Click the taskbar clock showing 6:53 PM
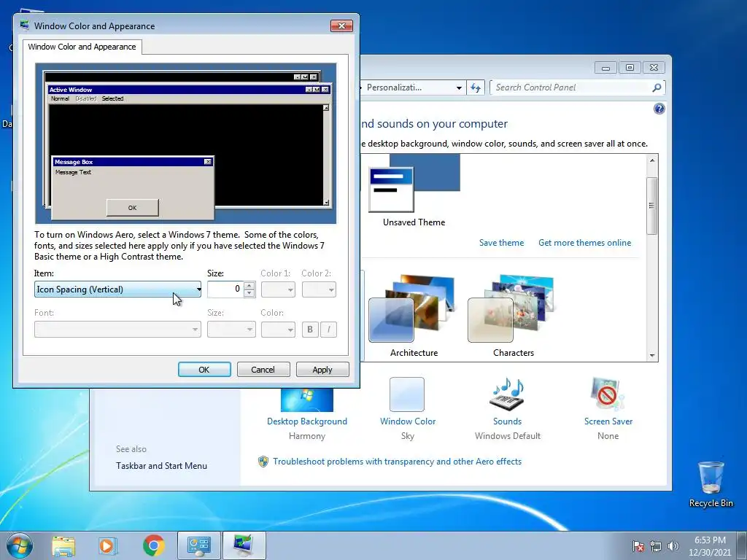This screenshot has width=747, height=560. 710,546
